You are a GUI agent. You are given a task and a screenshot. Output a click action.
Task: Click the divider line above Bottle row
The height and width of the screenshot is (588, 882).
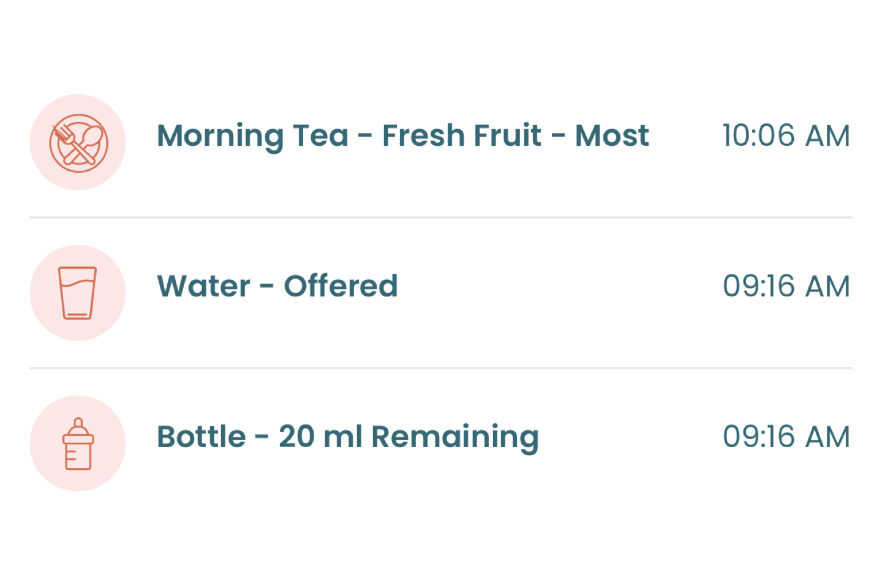441,368
